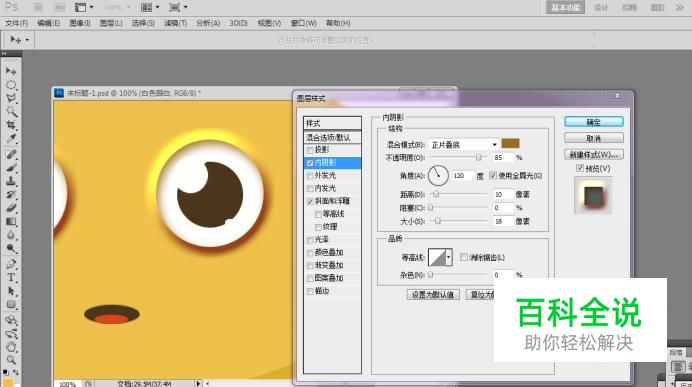Toggle the 预览 preview checkbox
The width and height of the screenshot is (692, 387).
pyautogui.click(x=580, y=168)
